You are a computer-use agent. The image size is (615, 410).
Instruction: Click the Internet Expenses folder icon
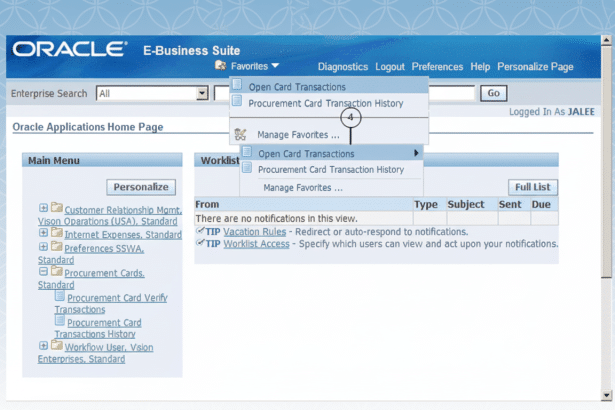pos(56,232)
